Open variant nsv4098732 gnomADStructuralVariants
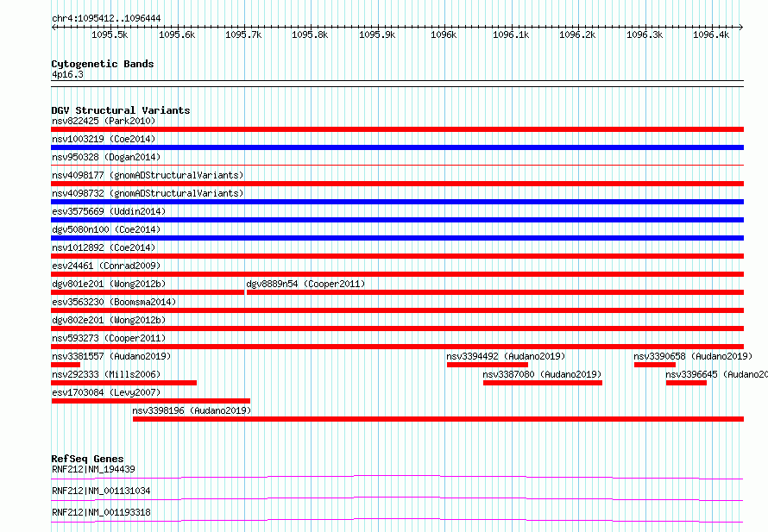The height and width of the screenshot is (532, 768). coord(148,193)
